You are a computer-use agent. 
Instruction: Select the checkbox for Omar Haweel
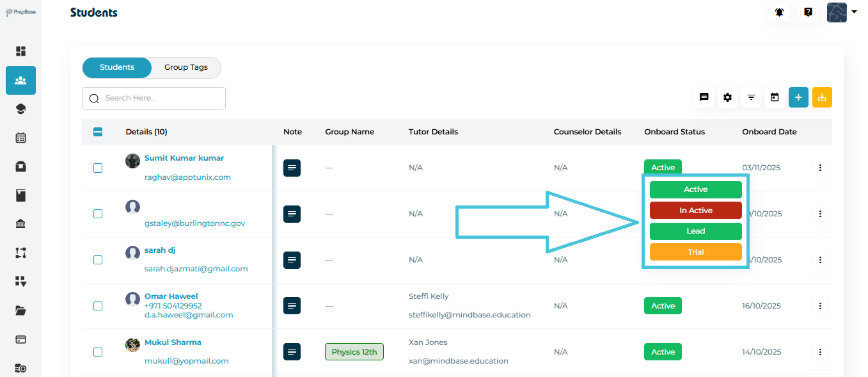click(98, 306)
